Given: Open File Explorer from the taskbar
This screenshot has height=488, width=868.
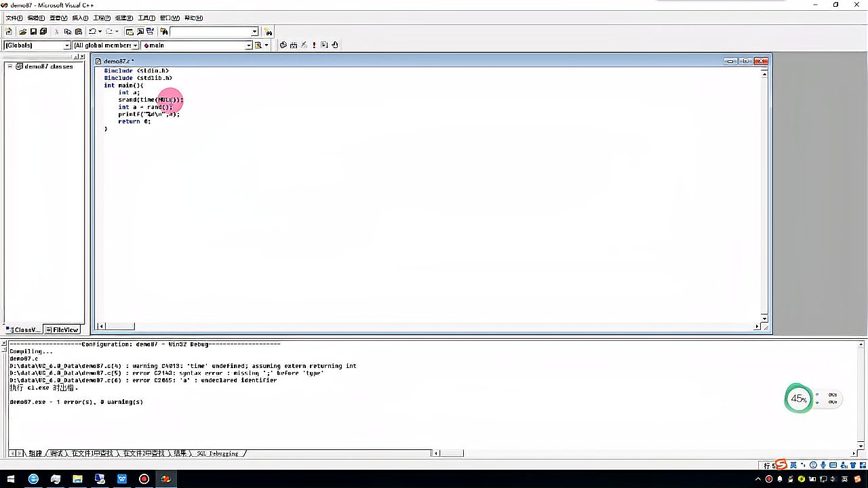Looking at the screenshot, I should (77, 479).
